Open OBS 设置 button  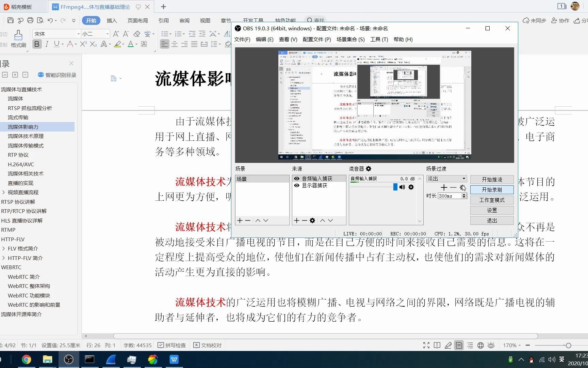click(492, 210)
